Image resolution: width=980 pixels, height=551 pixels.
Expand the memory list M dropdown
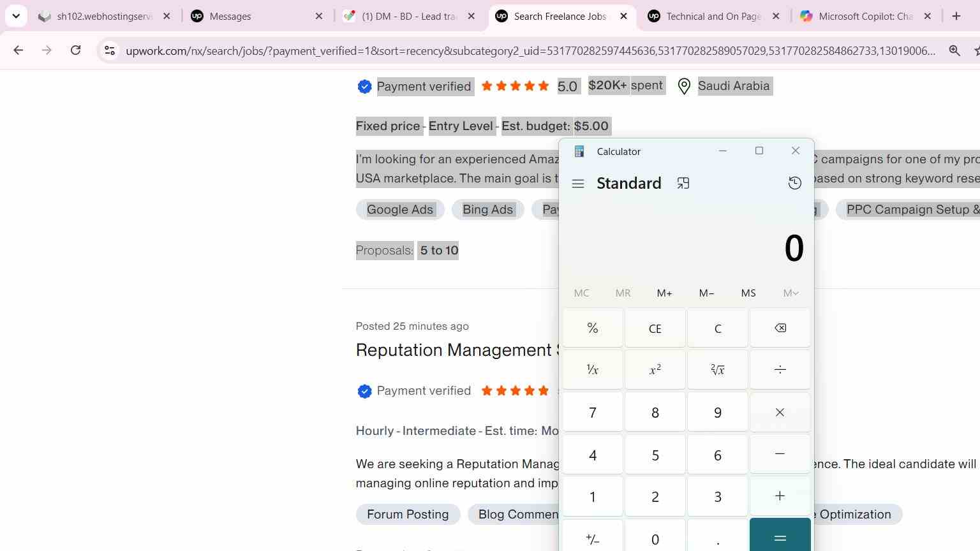point(791,293)
